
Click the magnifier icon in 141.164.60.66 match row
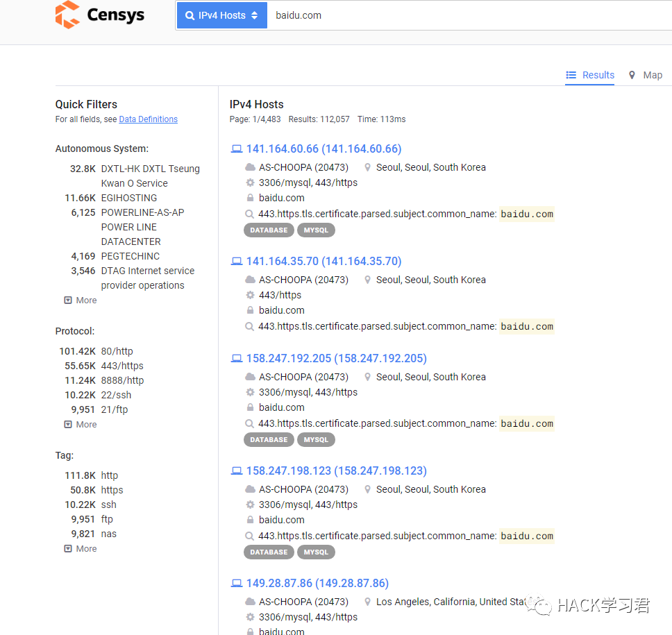click(249, 214)
